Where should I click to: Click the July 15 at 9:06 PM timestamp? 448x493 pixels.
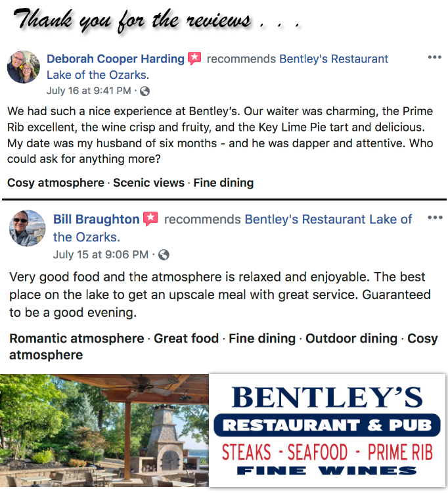coord(101,254)
